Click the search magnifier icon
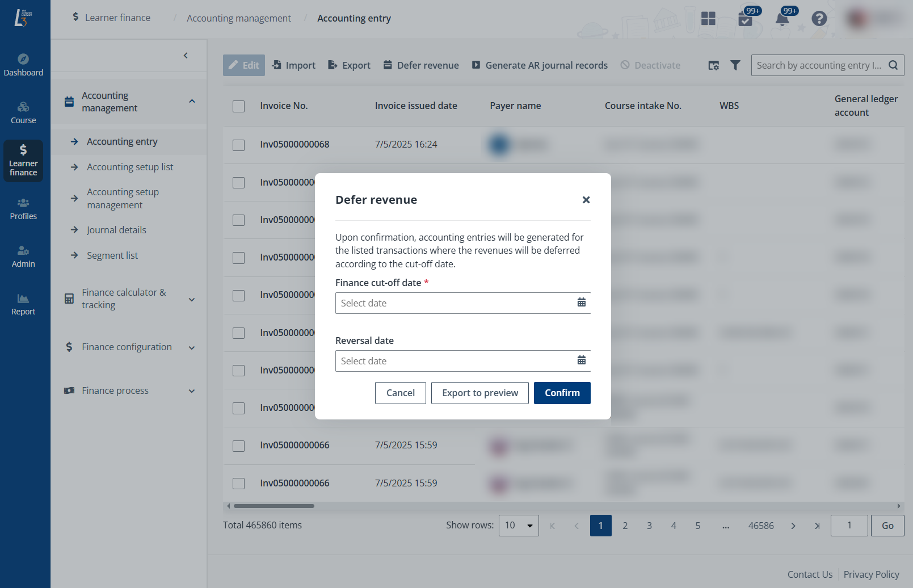The height and width of the screenshot is (588, 913). (893, 65)
